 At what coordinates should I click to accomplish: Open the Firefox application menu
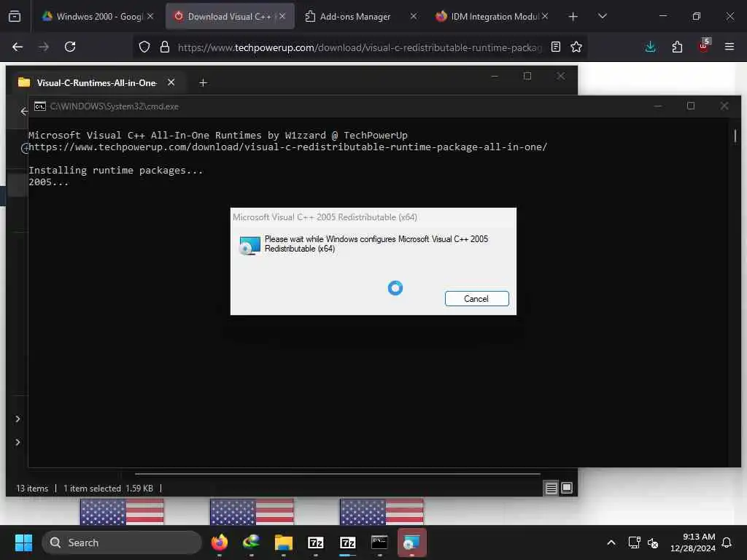click(729, 47)
